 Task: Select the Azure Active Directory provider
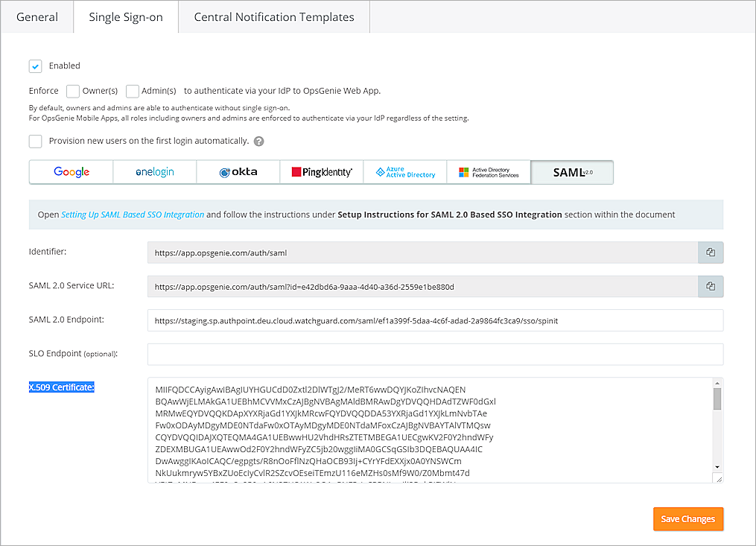pyautogui.click(x=404, y=172)
